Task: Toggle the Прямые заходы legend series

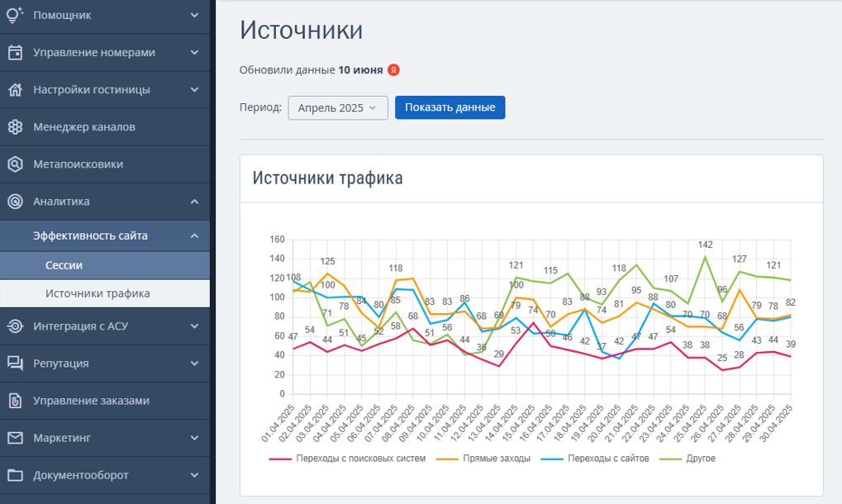Action: [x=483, y=459]
